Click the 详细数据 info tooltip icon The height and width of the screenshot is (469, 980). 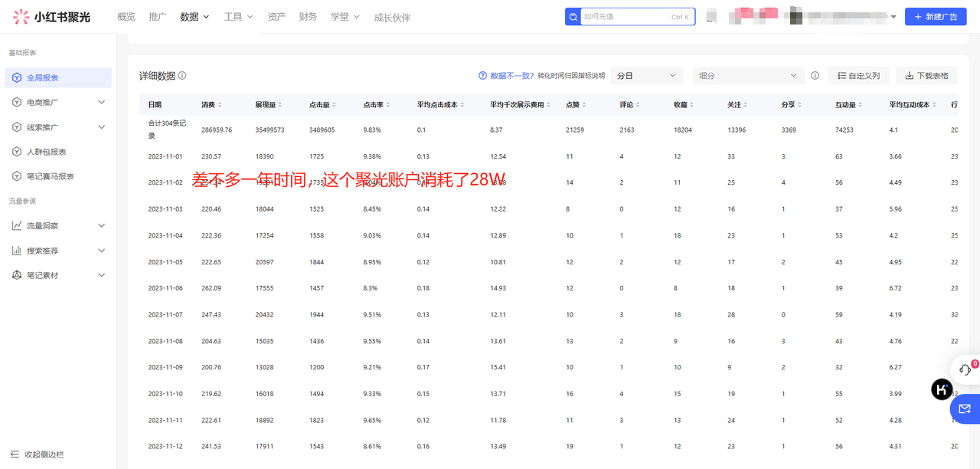tap(182, 75)
